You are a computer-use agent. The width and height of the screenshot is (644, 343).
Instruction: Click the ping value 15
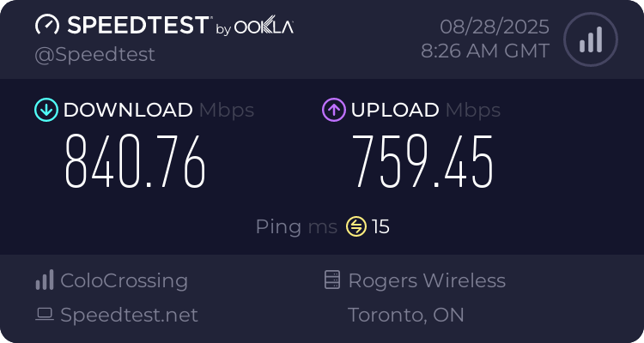coord(380,226)
